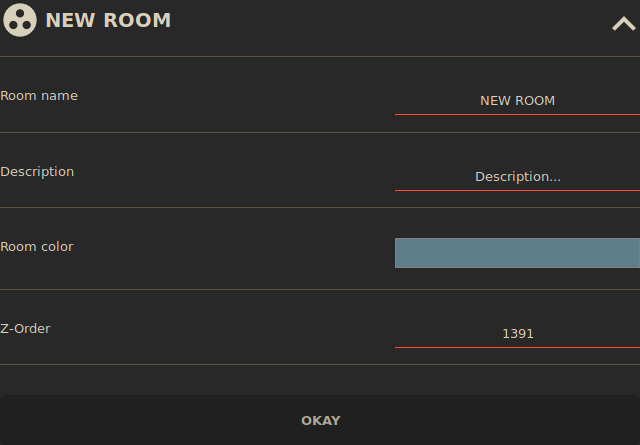
Task: Click the Z-Order label
Action: (x=25, y=328)
